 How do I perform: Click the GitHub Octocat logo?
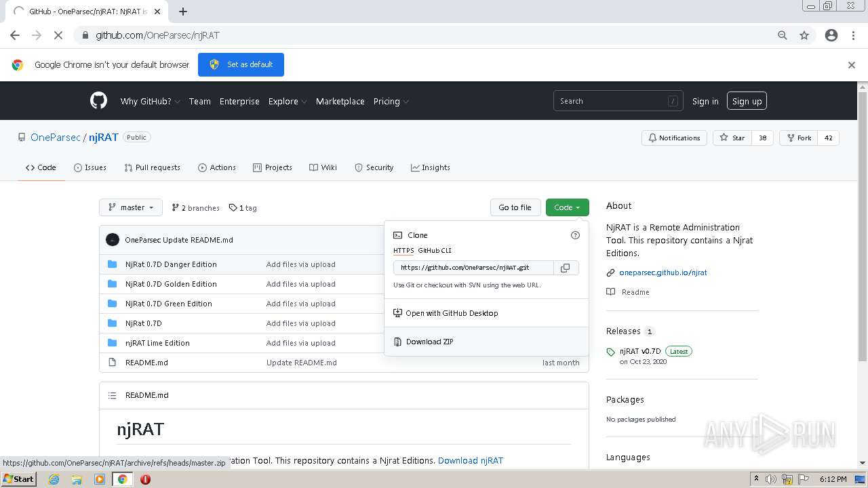coord(99,101)
